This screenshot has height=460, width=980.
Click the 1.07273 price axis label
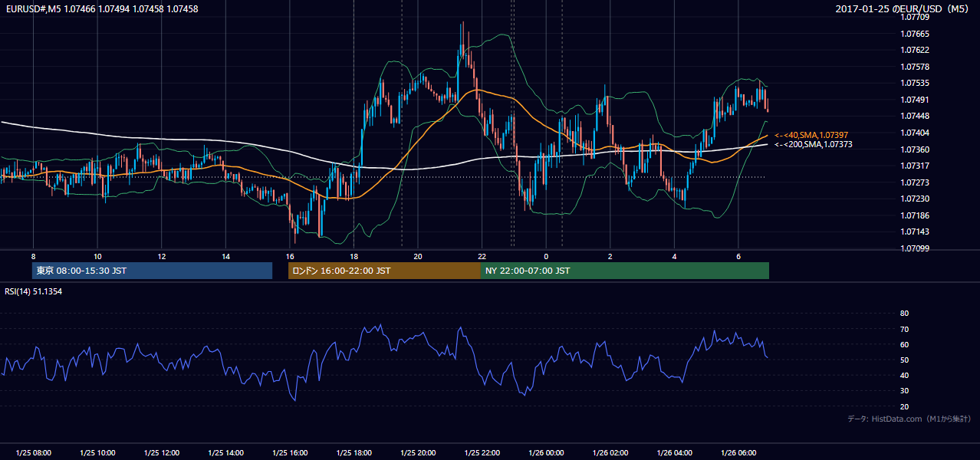click(915, 182)
